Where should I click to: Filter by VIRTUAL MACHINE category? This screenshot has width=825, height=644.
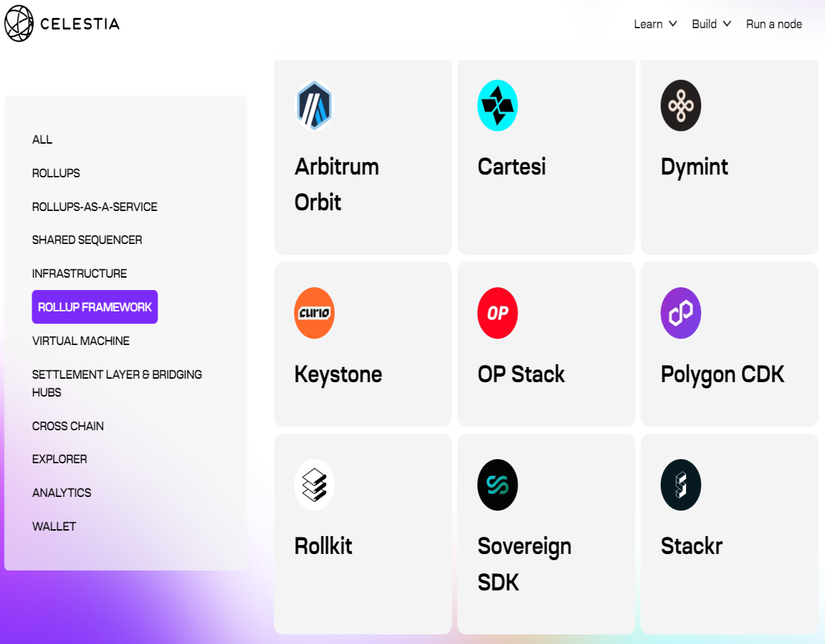coord(80,341)
